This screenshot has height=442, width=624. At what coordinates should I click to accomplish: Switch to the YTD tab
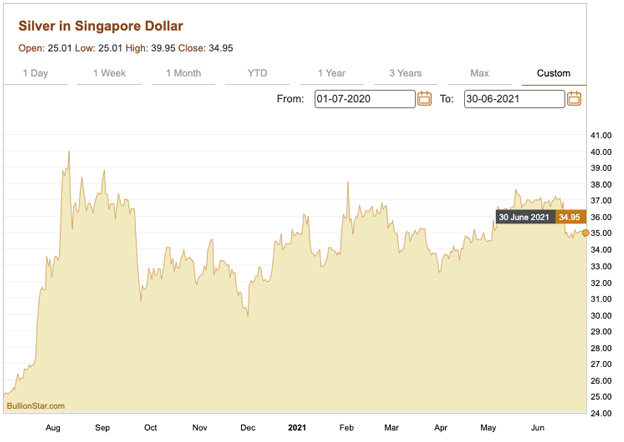coord(257,73)
